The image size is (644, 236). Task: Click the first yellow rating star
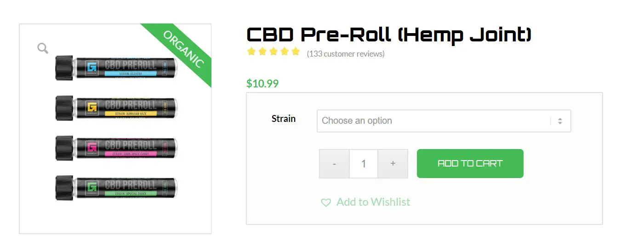click(251, 52)
